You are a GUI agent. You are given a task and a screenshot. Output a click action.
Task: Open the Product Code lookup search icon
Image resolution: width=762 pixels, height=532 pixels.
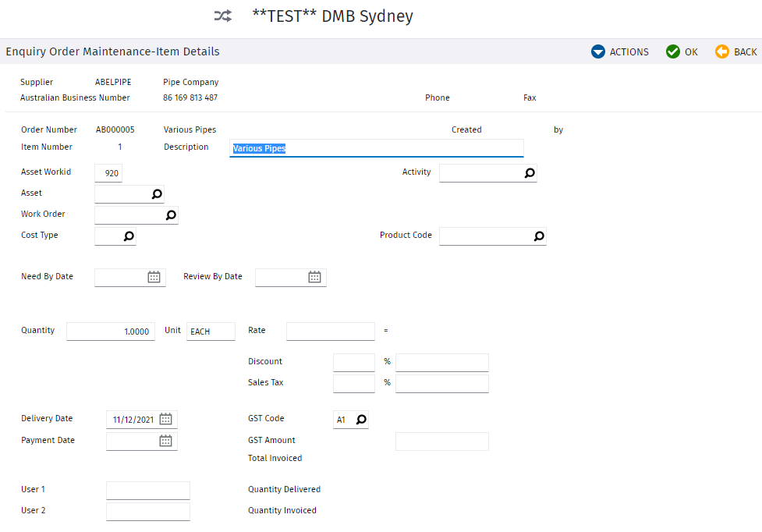click(539, 236)
